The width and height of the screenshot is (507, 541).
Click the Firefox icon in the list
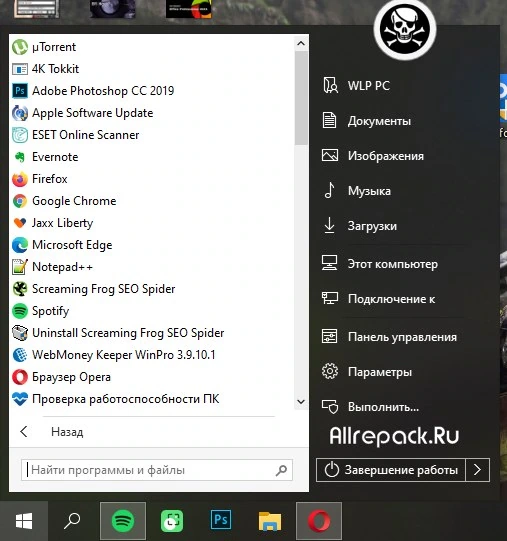point(20,179)
